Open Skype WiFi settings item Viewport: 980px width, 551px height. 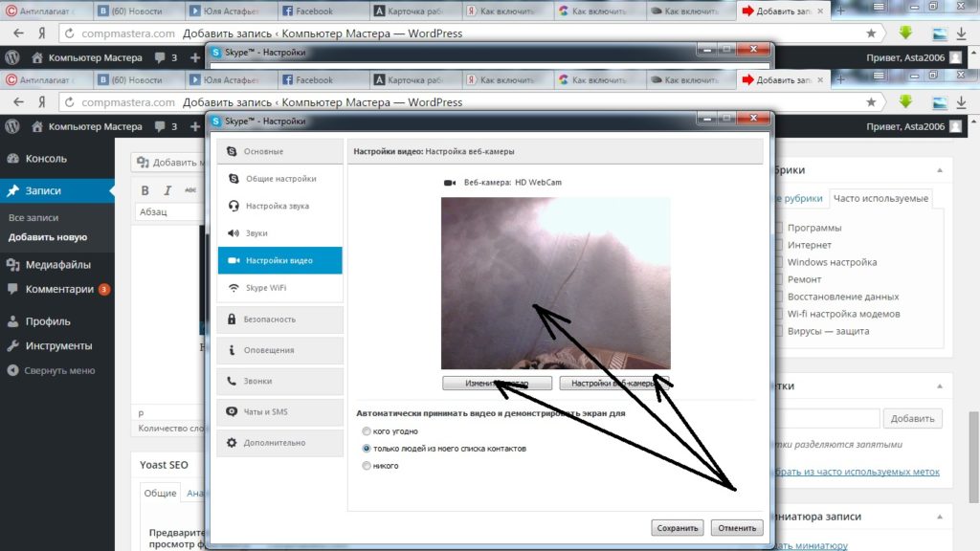click(x=280, y=287)
